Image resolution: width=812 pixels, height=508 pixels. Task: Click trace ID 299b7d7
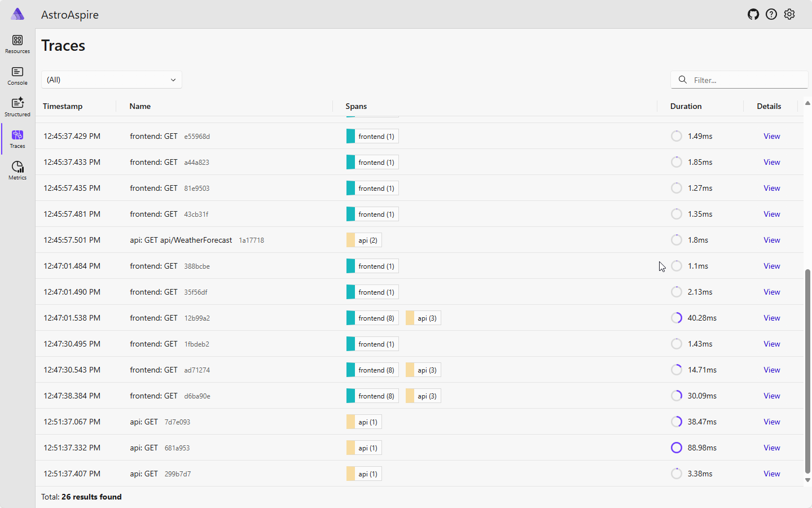178,474
